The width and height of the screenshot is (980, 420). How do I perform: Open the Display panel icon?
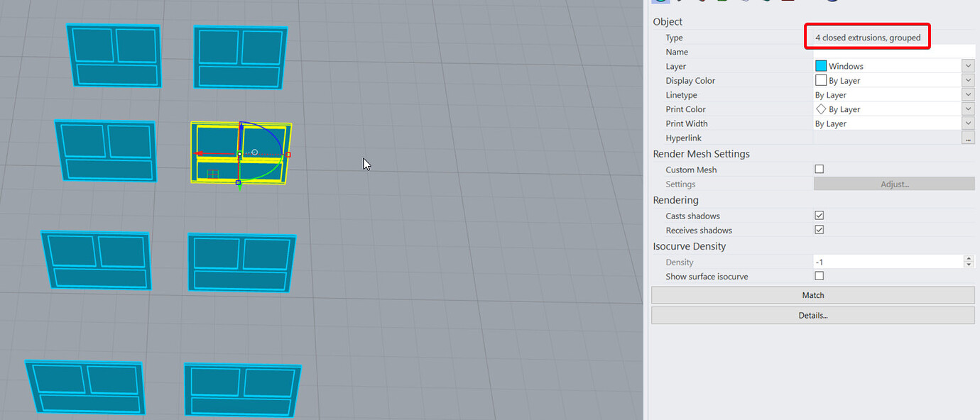pos(744,1)
